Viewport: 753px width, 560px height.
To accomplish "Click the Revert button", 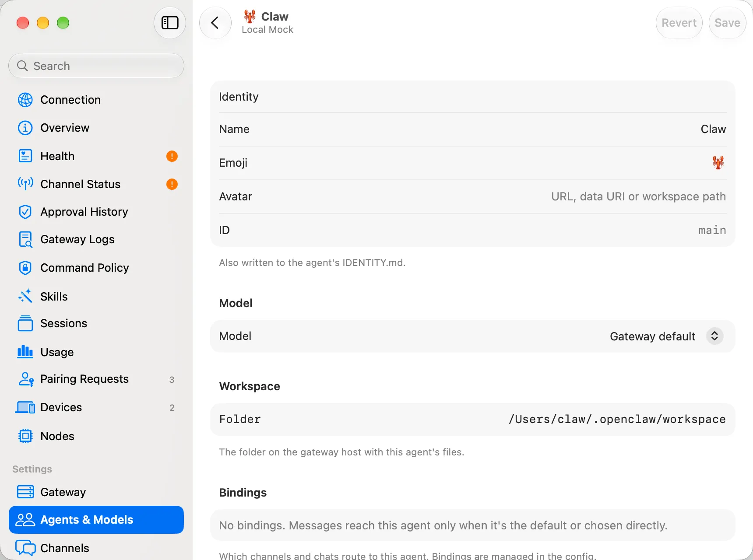I will (679, 23).
